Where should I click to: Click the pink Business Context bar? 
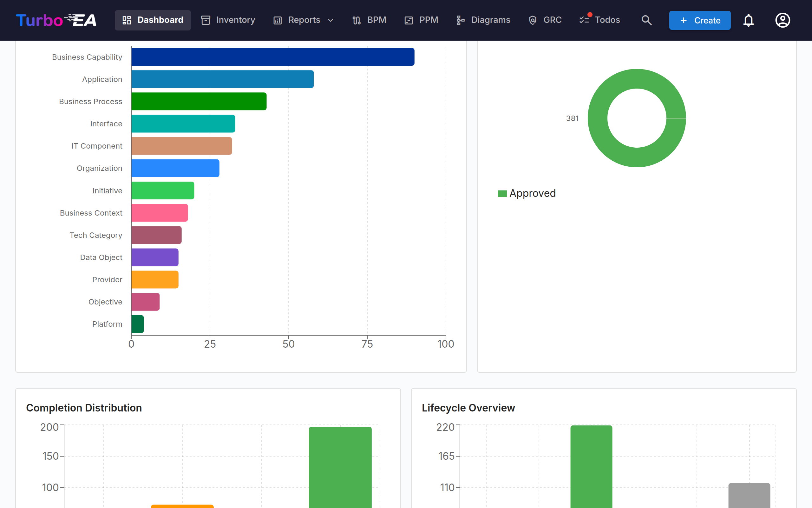click(x=159, y=213)
